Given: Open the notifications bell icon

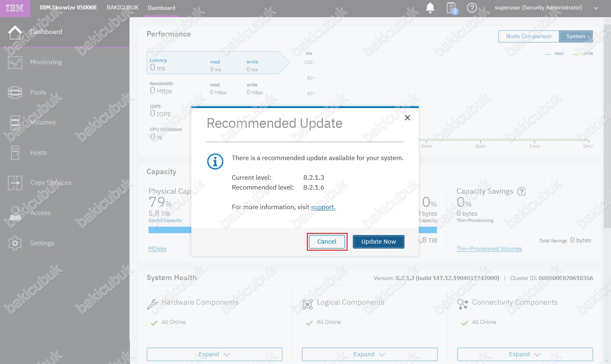Looking at the screenshot, I should click(430, 8).
